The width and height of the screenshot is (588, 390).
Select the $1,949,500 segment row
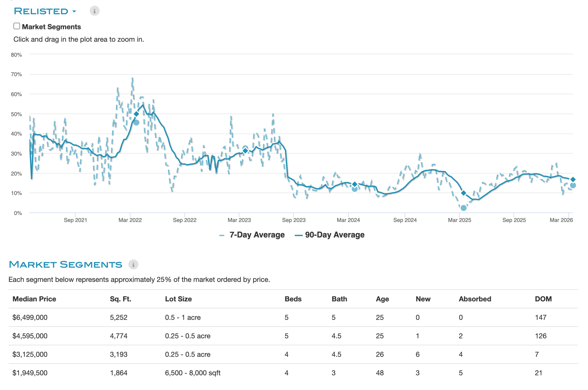tap(30, 373)
